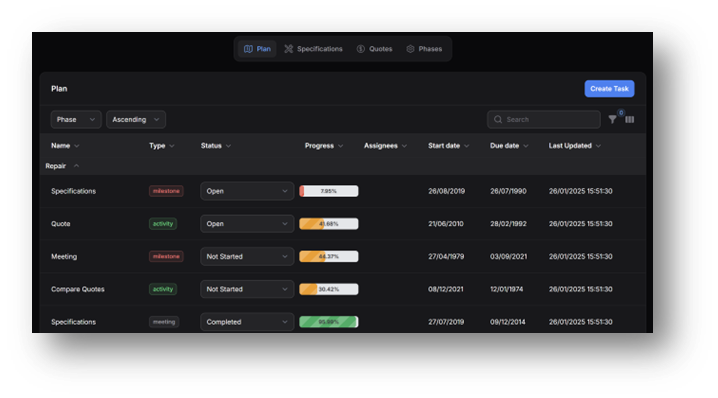Click due date 09/12/2014
This screenshot has width=718, height=398.
508,322
